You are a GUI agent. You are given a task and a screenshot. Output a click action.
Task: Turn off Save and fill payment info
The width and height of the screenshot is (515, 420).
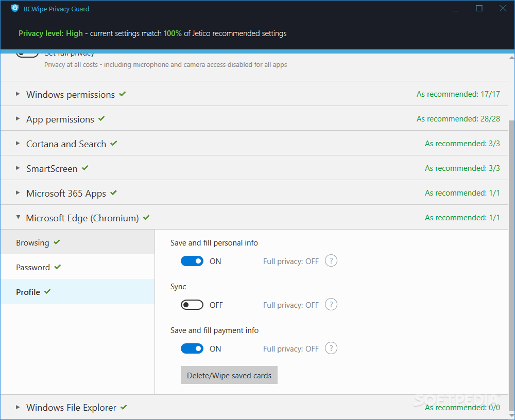(192, 348)
